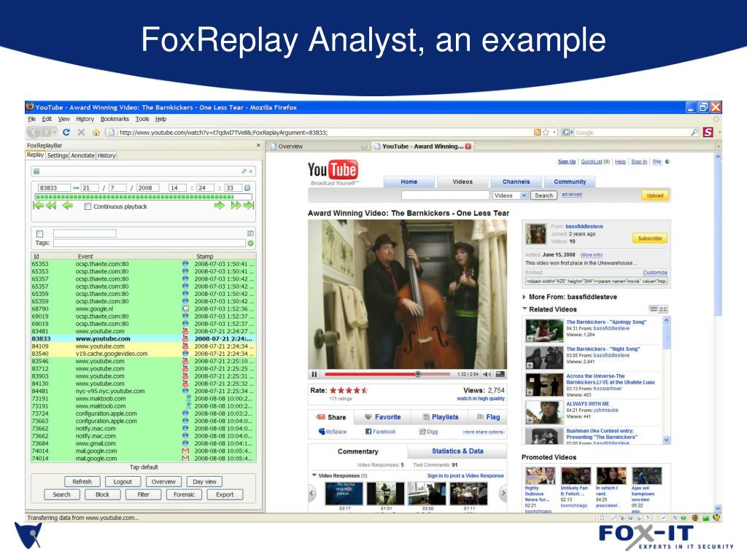Rate the video using the star rating

tap(349, 391)
